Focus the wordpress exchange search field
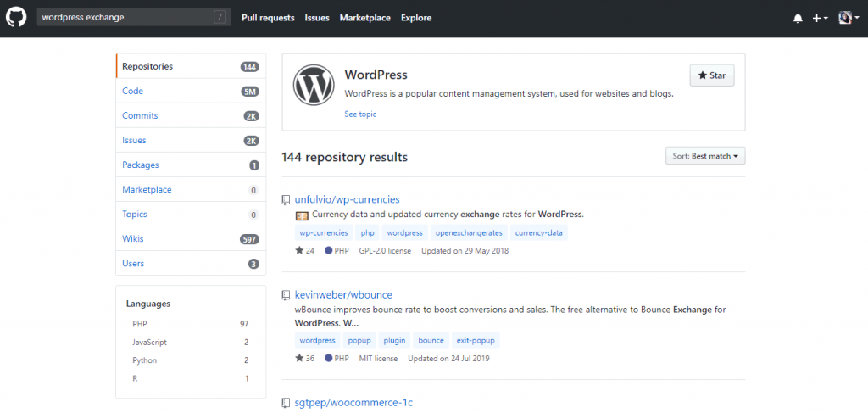 tap(134, 18)
